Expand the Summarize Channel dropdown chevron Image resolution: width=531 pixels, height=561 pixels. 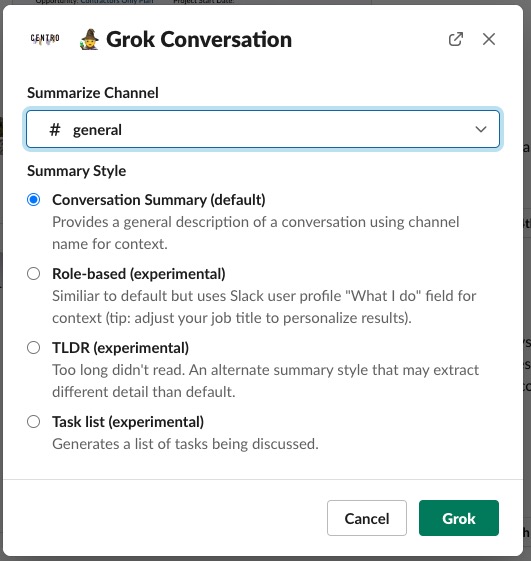click(x=481, y=129)
